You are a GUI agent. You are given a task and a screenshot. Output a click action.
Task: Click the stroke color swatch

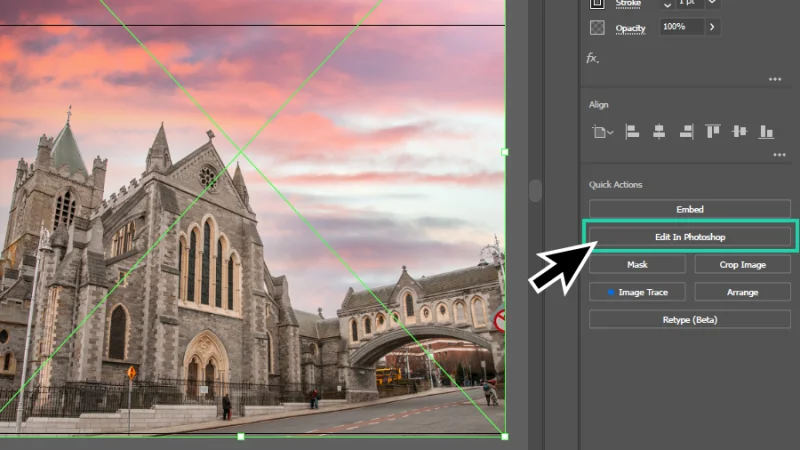(x=597, y=4)
